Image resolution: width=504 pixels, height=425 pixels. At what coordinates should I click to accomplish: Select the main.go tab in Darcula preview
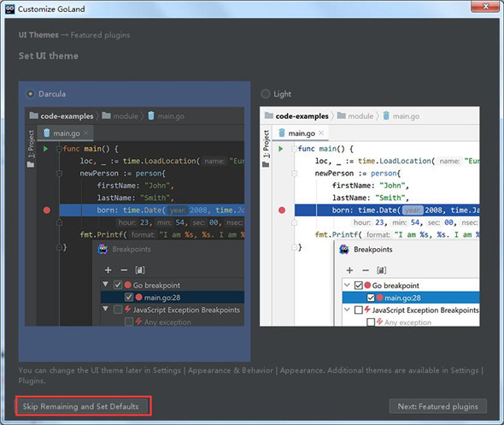[x=65, y=133]
